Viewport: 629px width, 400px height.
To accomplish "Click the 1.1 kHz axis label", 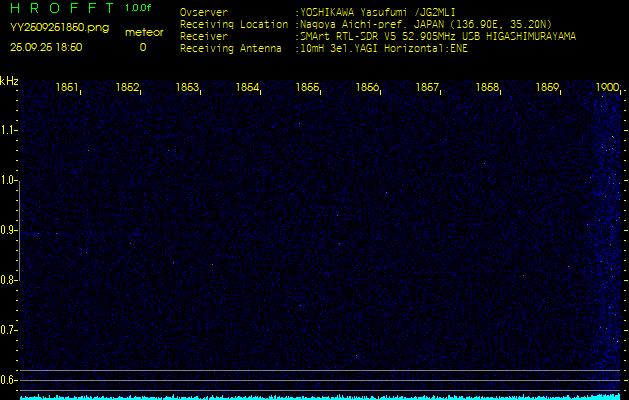I will [7, 130].
